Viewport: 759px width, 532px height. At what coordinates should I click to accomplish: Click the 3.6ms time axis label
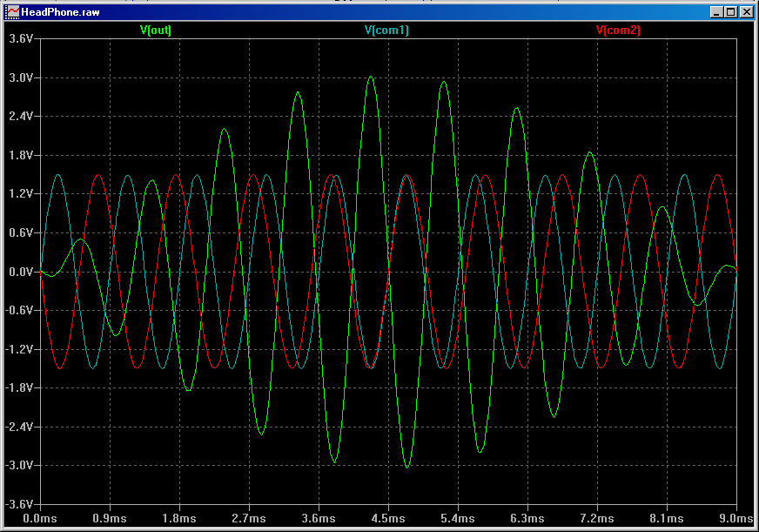(x=319, y=518)
